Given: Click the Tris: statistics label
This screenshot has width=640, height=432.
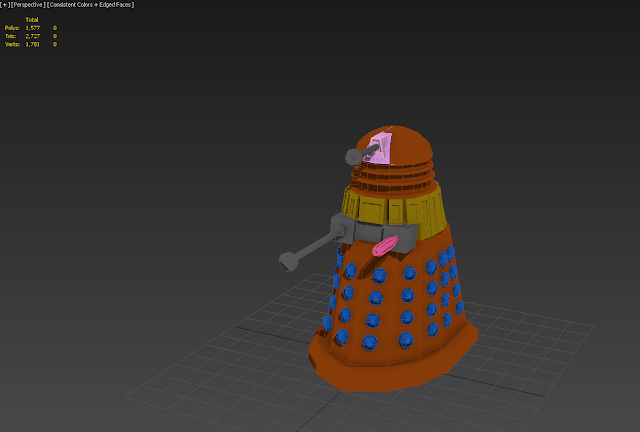Looking at the screenshot, I should point(11,36).
